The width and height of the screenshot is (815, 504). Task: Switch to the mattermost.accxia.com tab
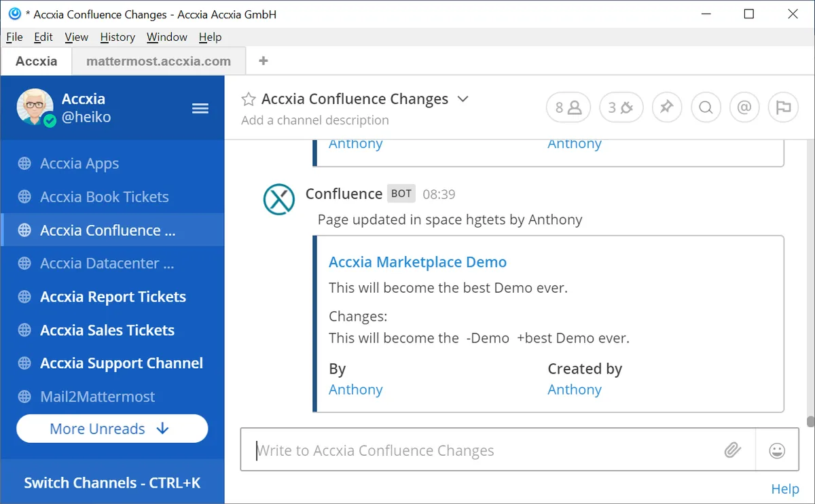pyautogui.click(x=158, y=60)
